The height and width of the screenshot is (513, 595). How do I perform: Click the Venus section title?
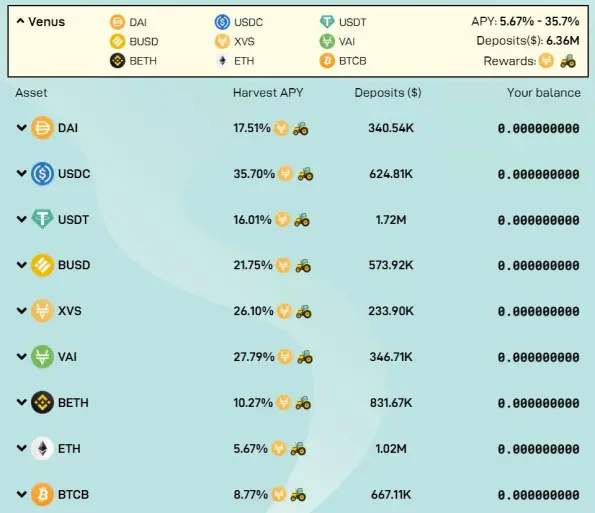(46, 22)
